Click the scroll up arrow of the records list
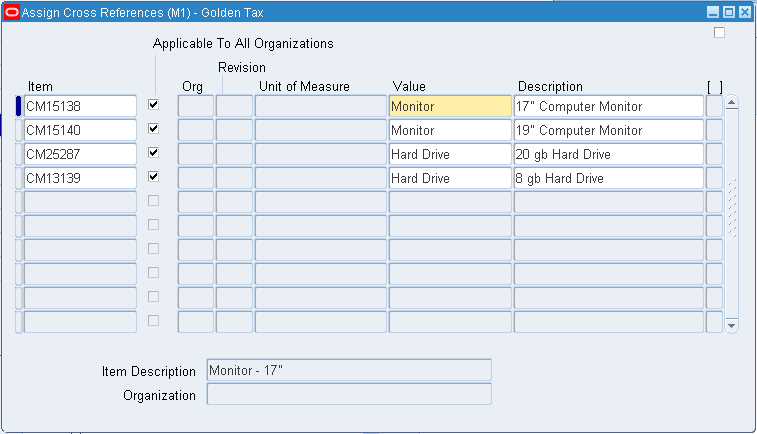The height and width of the screenshot is (434, 757). click(731, 103)
